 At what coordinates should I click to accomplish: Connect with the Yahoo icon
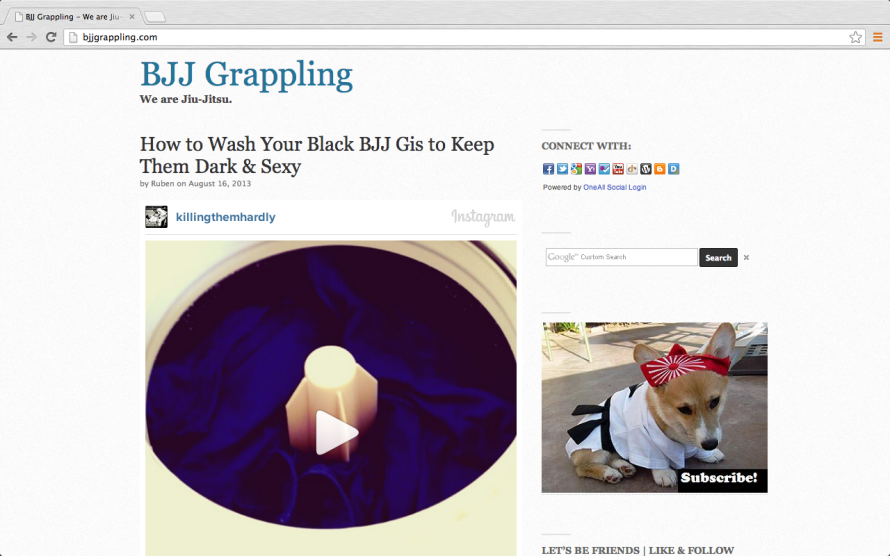(590, 169)
